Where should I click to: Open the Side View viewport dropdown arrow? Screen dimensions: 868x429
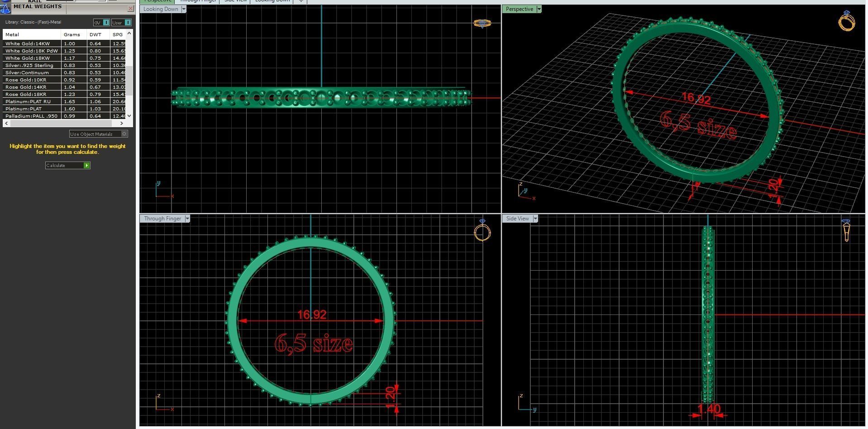coord(535,219)
